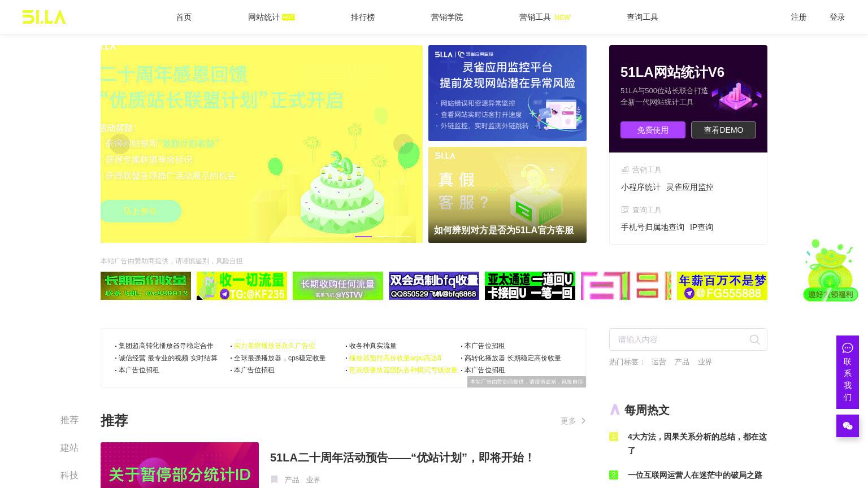Select the 科技 side category

tap(70, 476)
